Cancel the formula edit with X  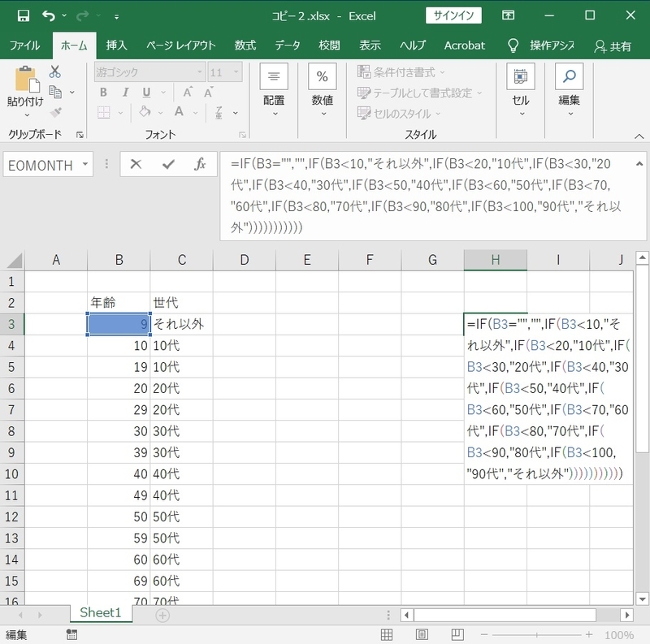136,165
